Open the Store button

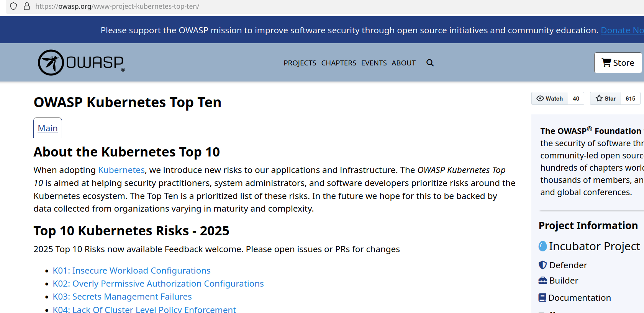[618, 63]
